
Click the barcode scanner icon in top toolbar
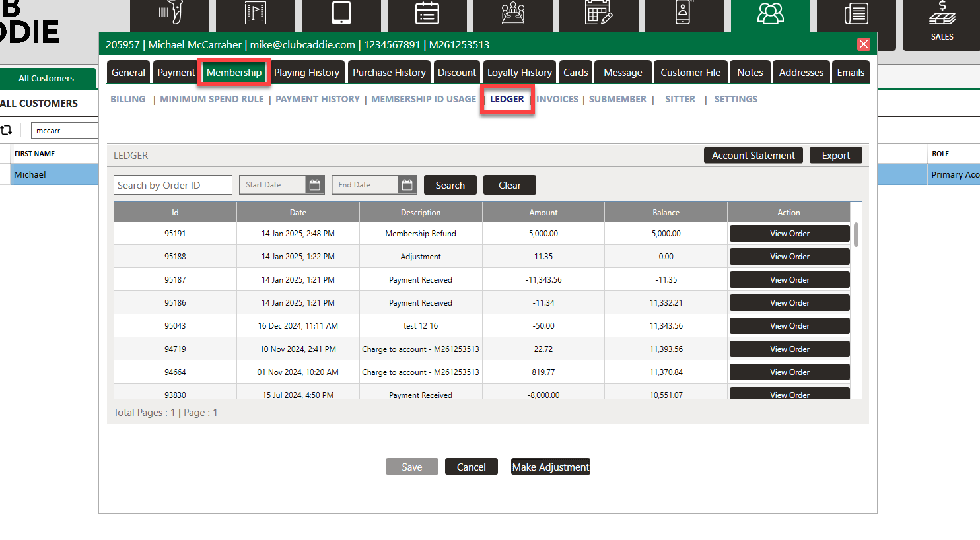(169, 13)
